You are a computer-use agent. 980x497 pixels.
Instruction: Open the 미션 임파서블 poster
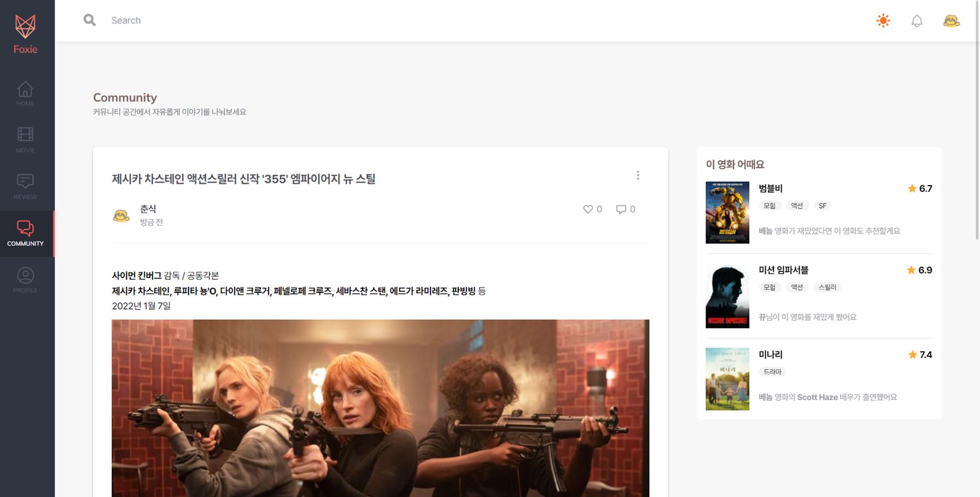point(727,296)
